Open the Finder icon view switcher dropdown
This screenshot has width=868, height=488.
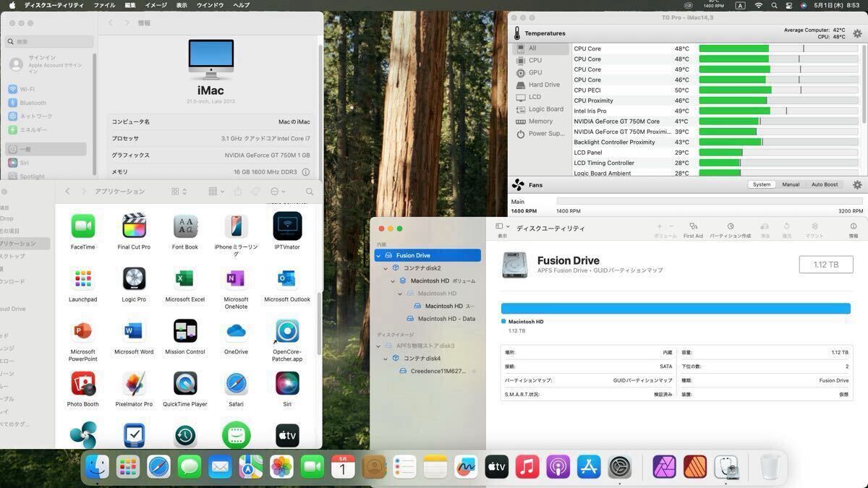(x=179, y=192)
